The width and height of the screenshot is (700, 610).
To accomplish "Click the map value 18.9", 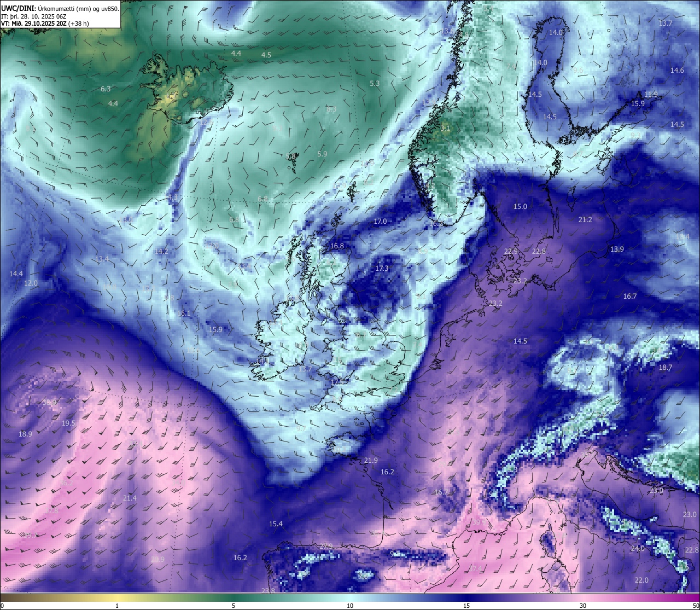I will point(25,434).
